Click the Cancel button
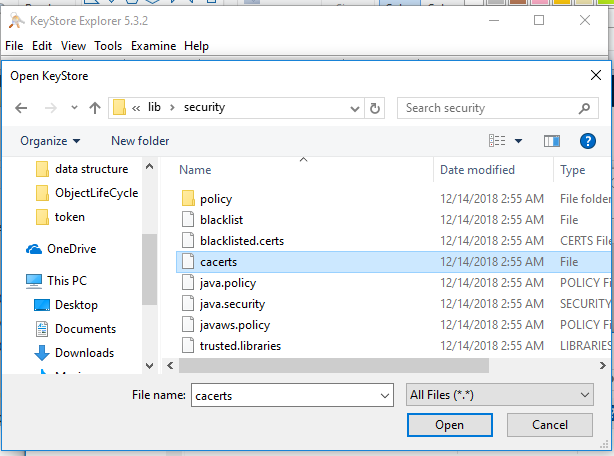The width and height of the screenshot is (614, 456). point(550,425)
